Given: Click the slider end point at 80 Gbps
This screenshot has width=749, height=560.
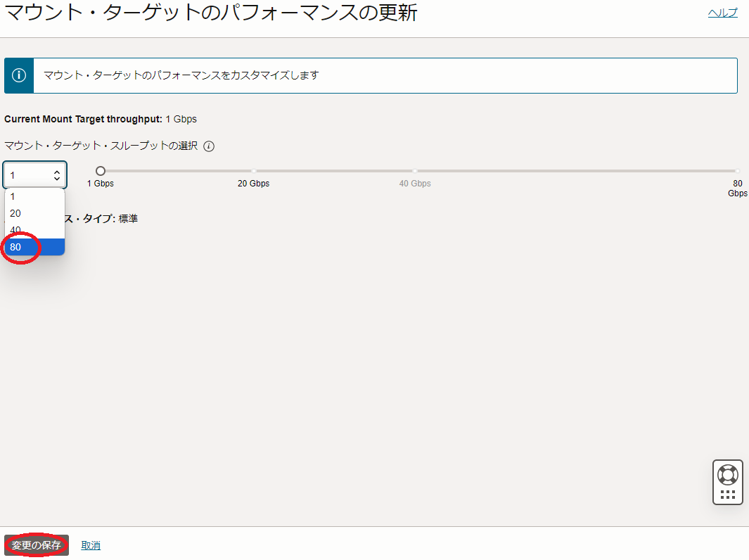Looking at the screenshot, I should click(x=737, y=171).
